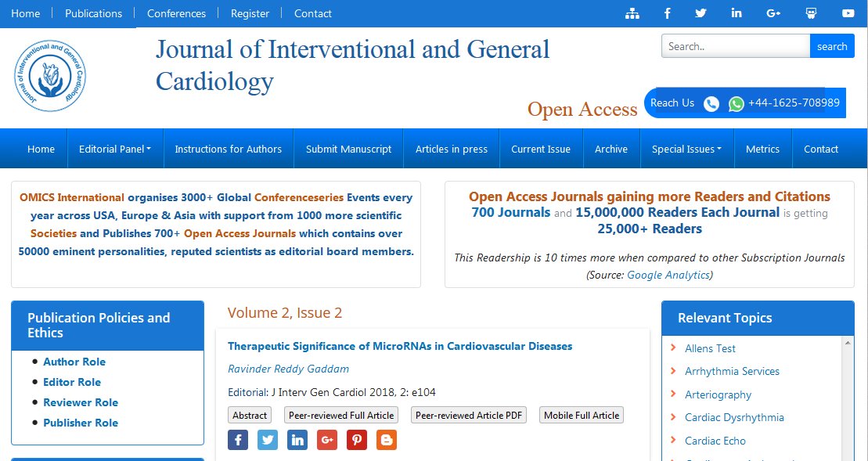The width and height of the screenshot is (868, 461).
Task: Click Home in the top bar
Action: [26, 13]
